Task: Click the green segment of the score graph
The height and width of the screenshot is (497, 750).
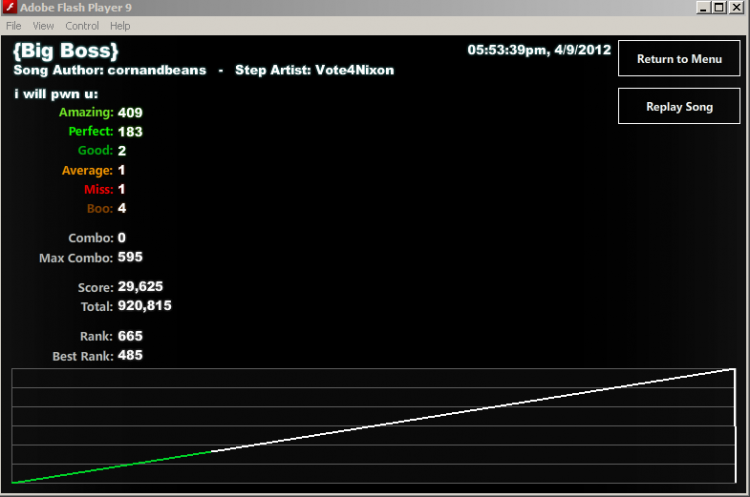Action: tap(111, 467)
